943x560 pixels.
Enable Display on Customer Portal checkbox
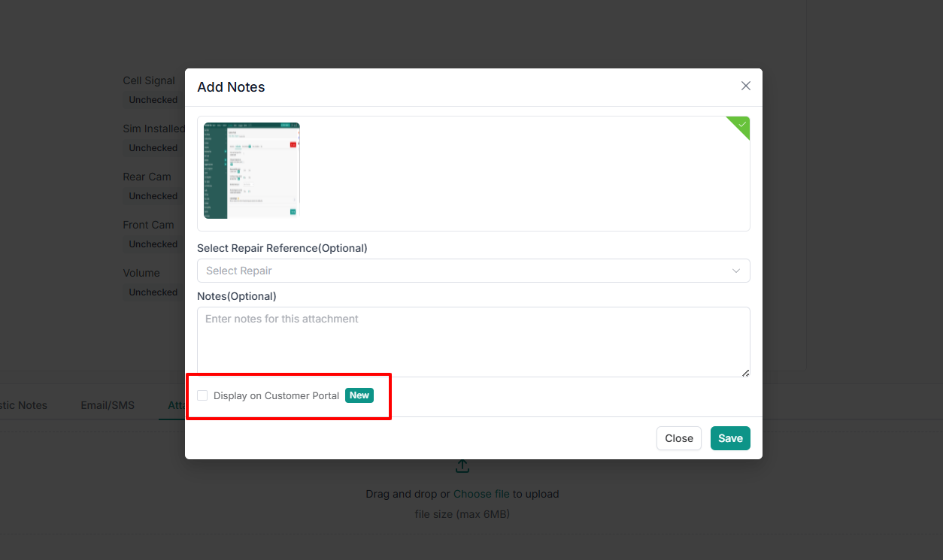pyautogui.click(x=202, y=395)
